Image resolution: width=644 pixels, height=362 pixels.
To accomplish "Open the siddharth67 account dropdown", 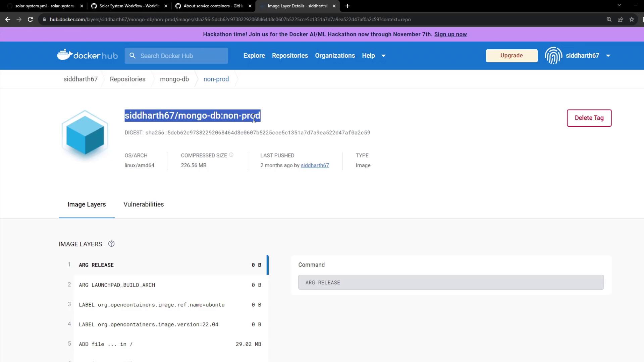I will [x=608, y=56].
